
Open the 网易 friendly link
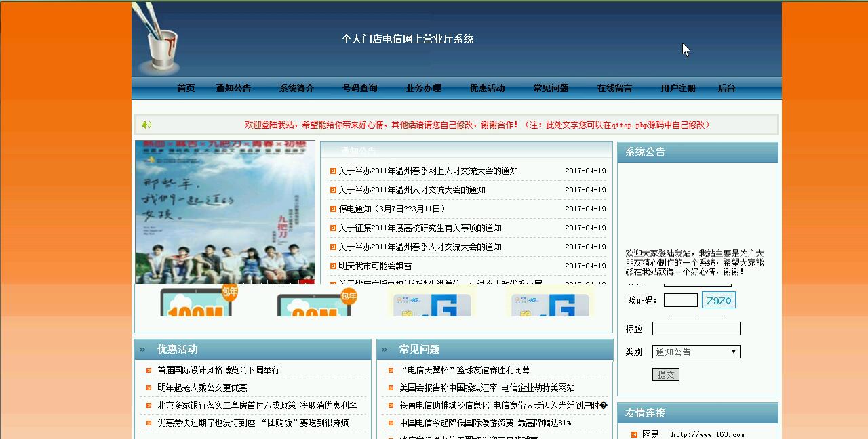(650, 434)
